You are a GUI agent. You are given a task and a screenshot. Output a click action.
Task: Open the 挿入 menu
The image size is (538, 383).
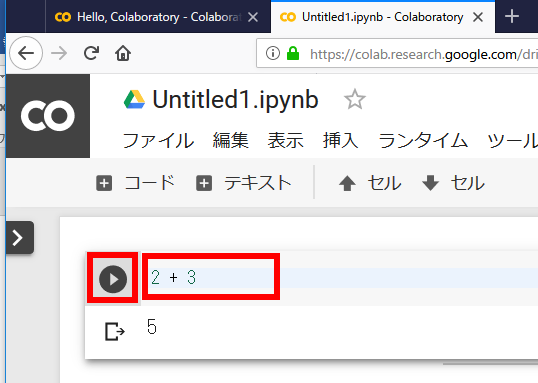coord(340,141)
